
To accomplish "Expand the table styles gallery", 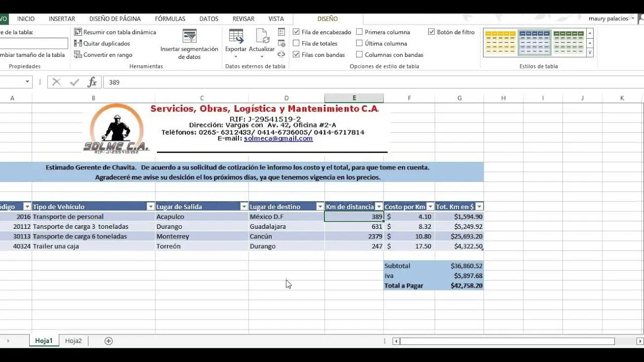I will click(x=590, y=53).
